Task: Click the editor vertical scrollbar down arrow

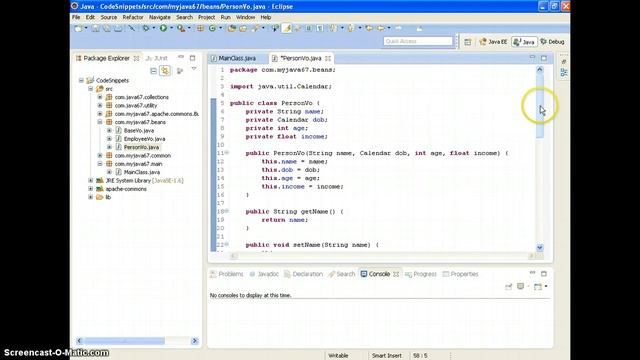Action: click(x=540, y=247)
